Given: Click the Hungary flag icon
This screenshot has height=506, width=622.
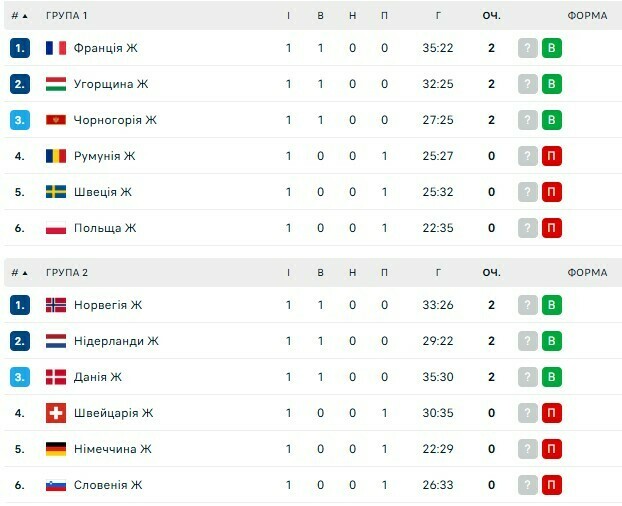Looking at the screenshot, I should click(56, 84).
